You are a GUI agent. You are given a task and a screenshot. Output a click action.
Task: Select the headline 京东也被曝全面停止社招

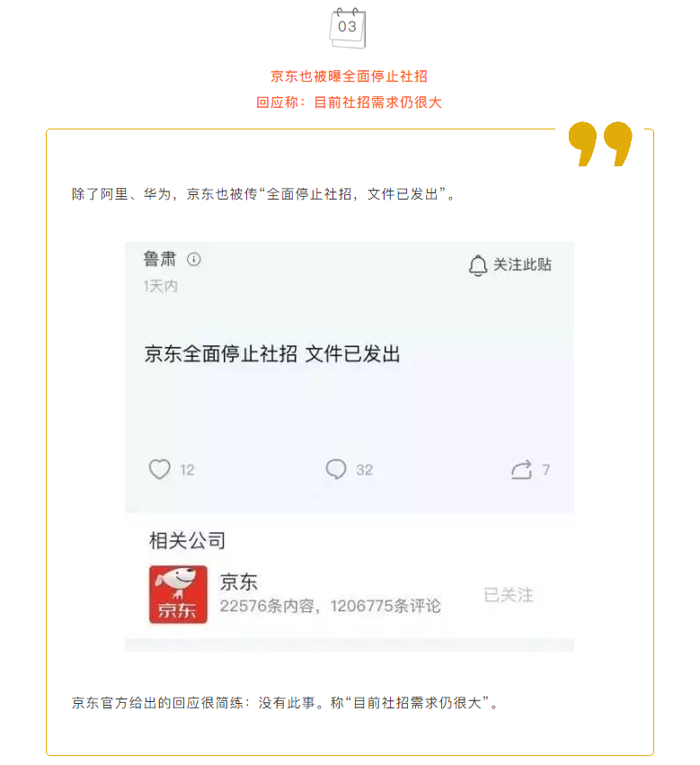350,76
